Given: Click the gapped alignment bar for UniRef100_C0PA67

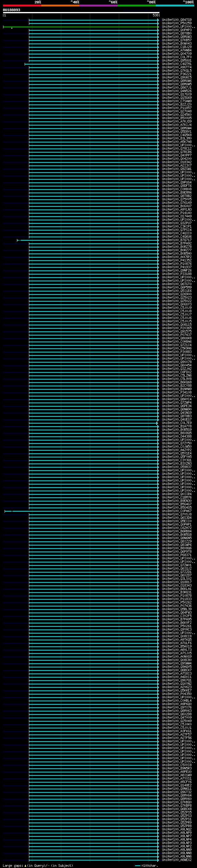Looking at the screenshot, I should [x=82, y=511].
